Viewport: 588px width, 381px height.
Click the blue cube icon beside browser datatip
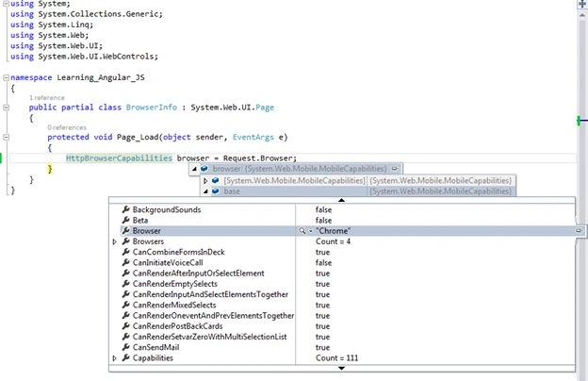(204, 169)
